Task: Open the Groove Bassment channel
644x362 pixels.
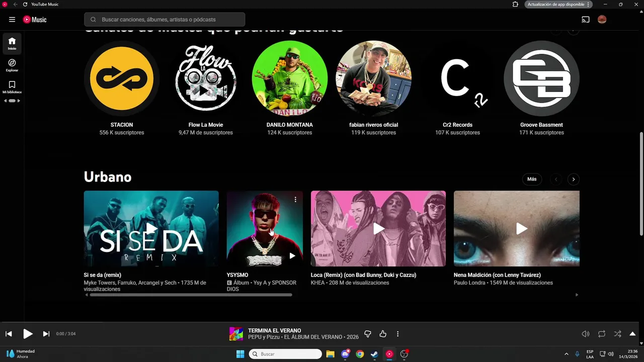Action: point(541,79)
